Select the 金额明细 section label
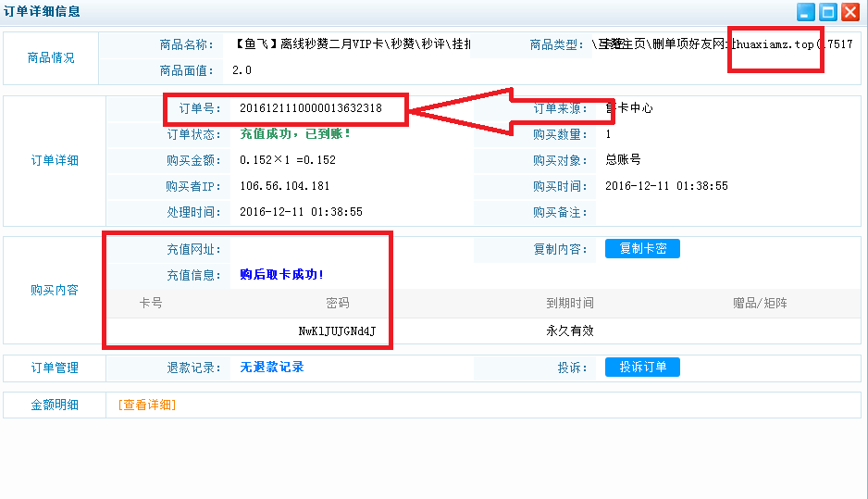Image resolution: width=868 pixels, height=499 pixels. pyautogui.click(x=55, y=405)
